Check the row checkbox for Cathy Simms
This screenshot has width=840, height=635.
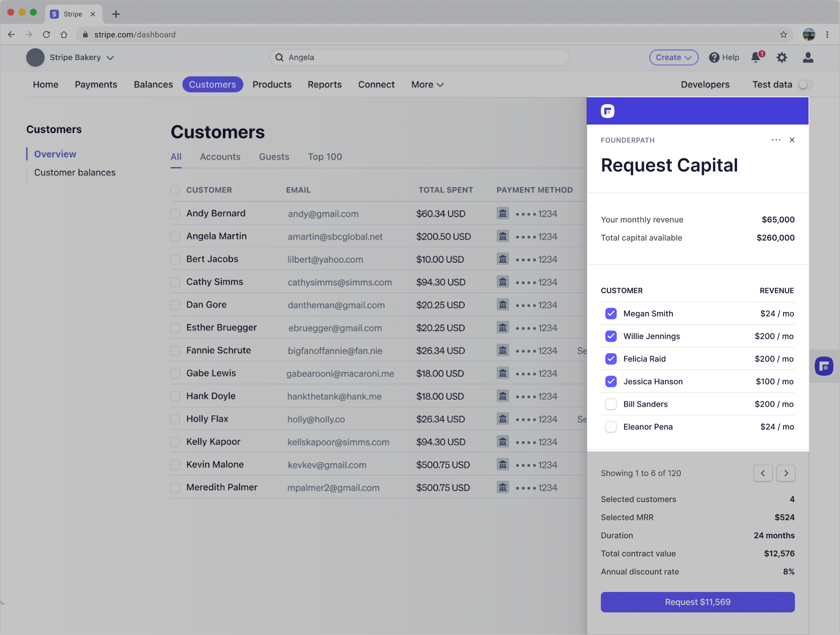coord(175,282)
